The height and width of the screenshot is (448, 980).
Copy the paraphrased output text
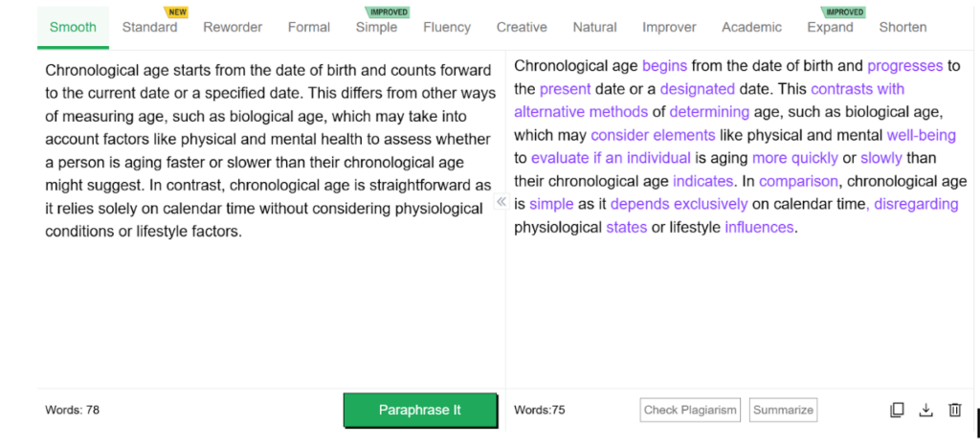click(897, 410)
